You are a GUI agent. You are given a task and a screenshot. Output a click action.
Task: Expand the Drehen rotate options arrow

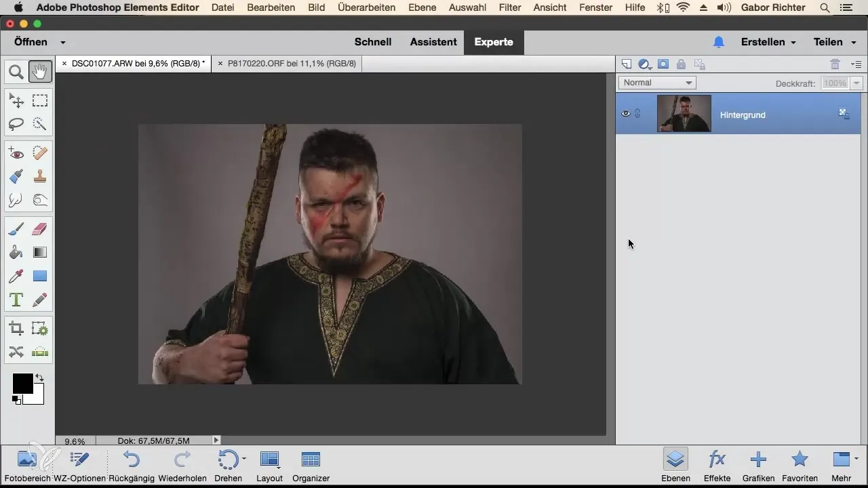[x=244, y=459]
